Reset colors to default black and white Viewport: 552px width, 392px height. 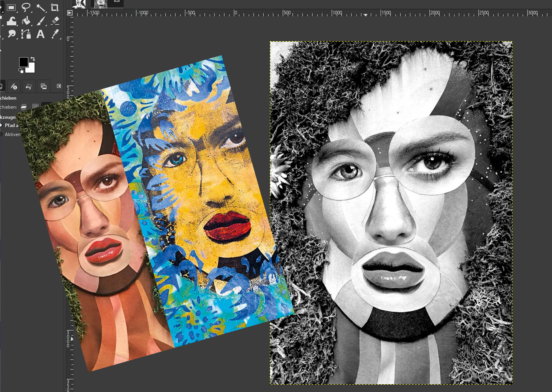click(x=21, y=70)
